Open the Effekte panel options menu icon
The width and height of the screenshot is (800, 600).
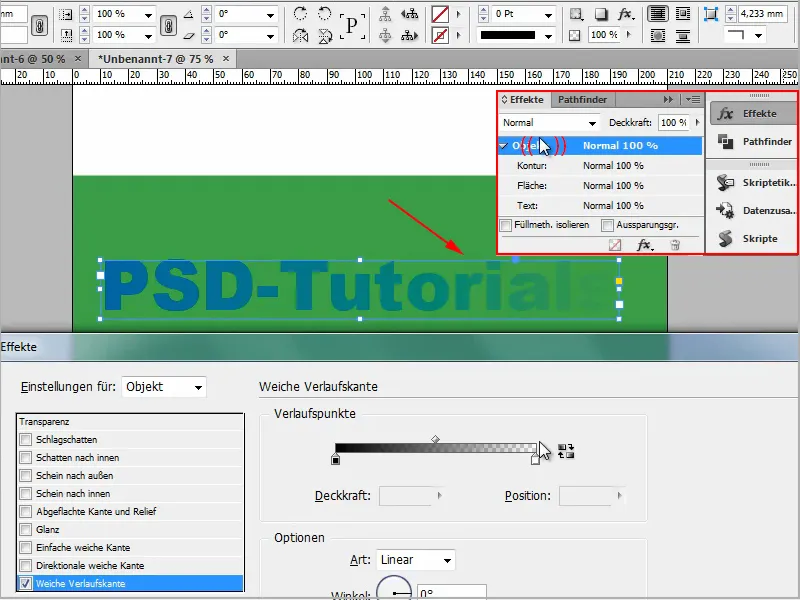click(x=693, y=99)
